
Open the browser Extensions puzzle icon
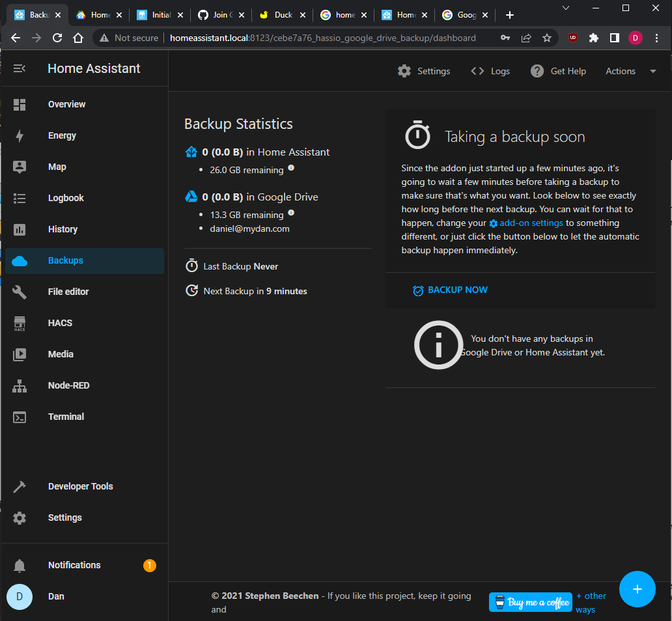point(594,38)
